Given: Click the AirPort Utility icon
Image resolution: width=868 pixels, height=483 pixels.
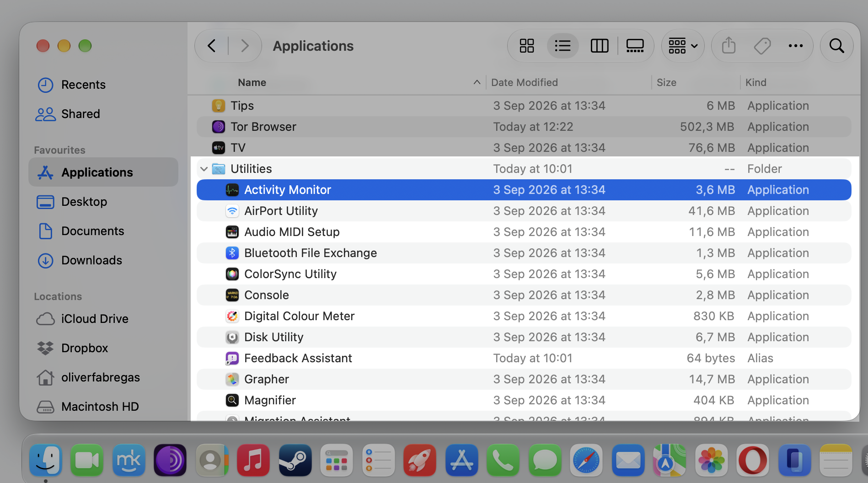Looking at the screenshot, I should pyautogui.click(x=232, y=211).
